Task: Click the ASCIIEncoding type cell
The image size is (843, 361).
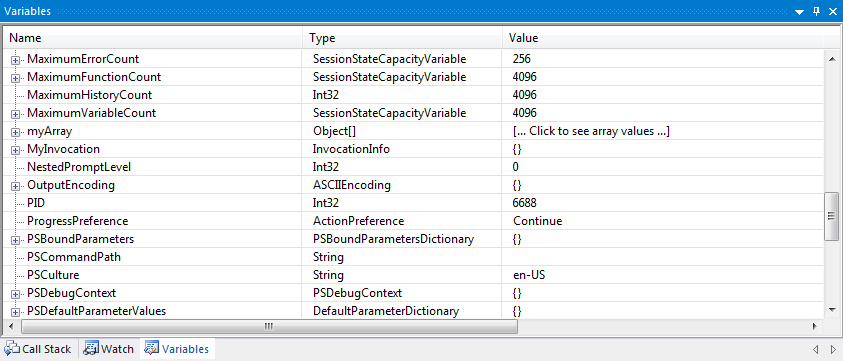Action: tap(352, 186)
